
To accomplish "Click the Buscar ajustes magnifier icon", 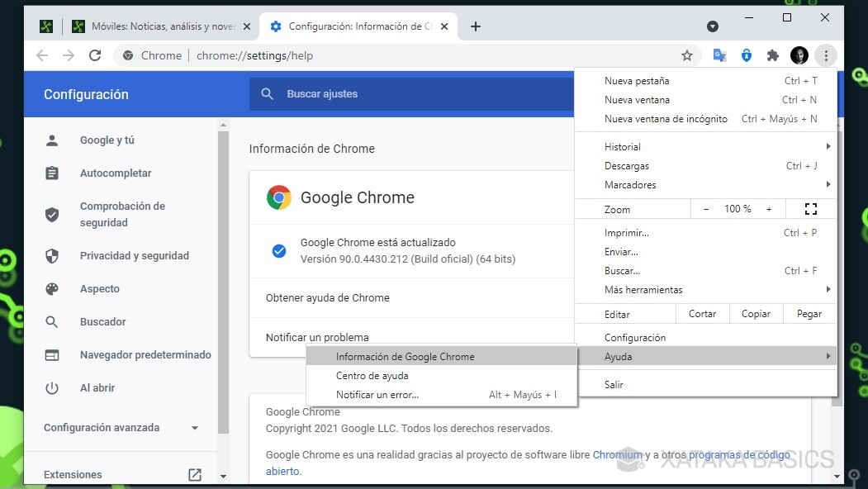I will [x=267, y=94].
